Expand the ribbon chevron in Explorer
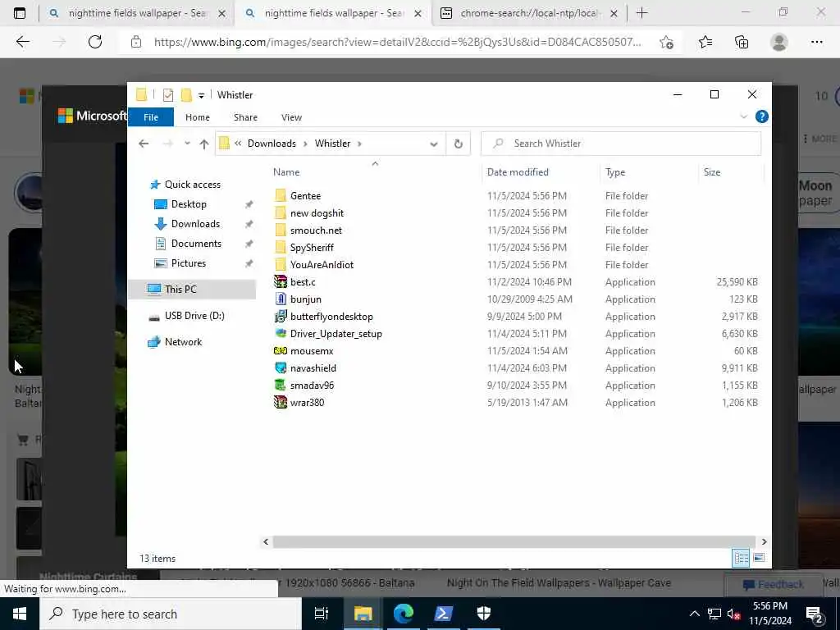Viewport: 840px width, 630px height. tap(743, 116)
